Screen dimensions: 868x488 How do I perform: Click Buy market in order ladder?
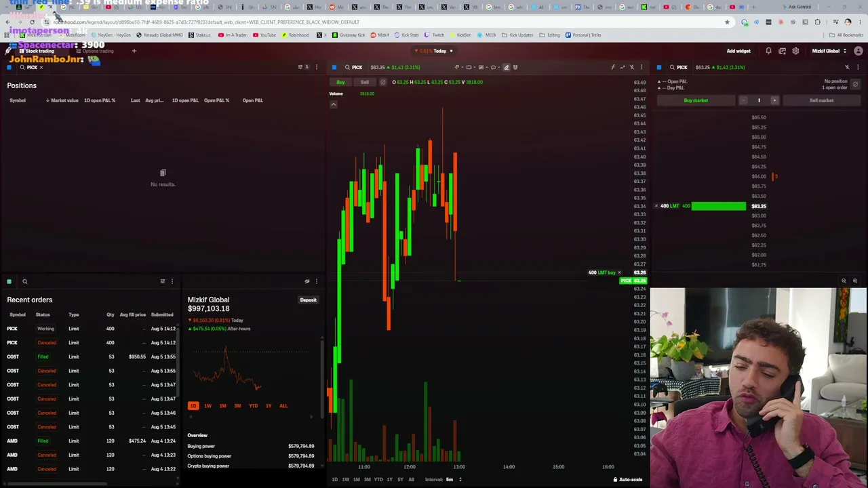(x=696, y=100)
